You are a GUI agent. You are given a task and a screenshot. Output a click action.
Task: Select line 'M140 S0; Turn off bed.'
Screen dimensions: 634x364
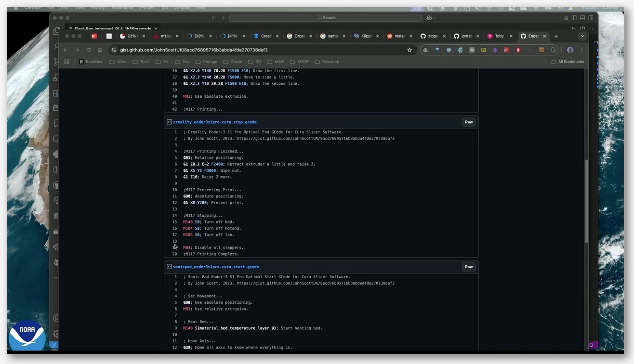click(208, 222)
